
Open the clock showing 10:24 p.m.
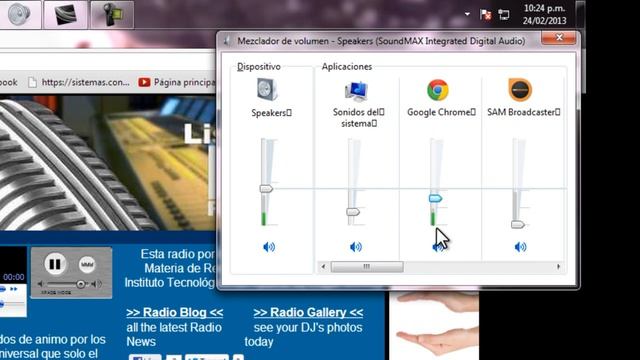coord(544,14)
